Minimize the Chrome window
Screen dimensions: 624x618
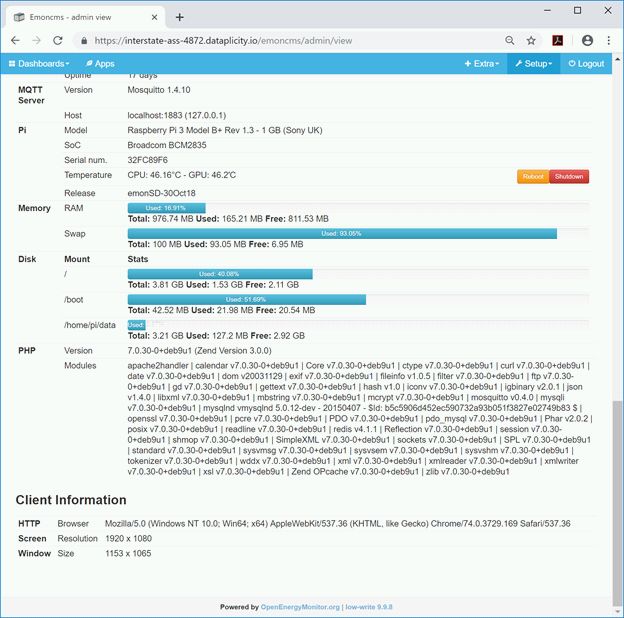(x=547, y=10)
